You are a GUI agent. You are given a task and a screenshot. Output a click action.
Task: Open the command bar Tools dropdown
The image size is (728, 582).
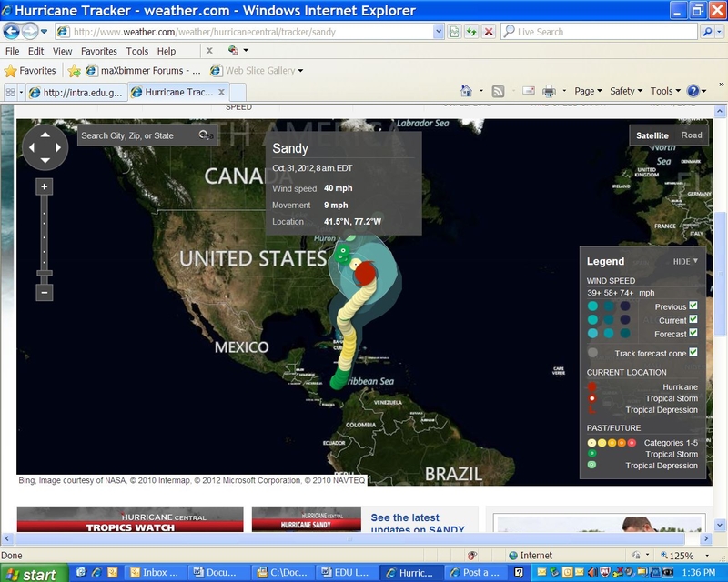click(665, 91)
